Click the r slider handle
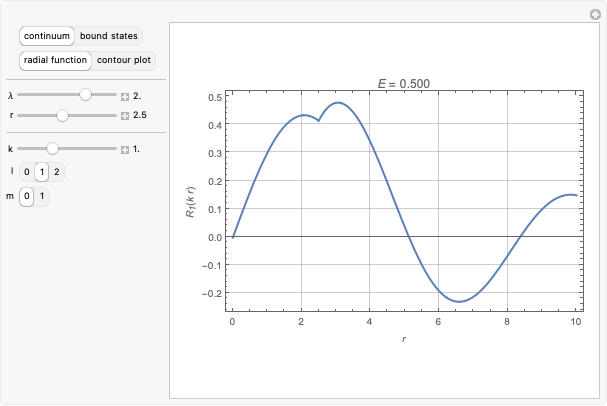The height and width of the screenshot is (406, 607). click(62, 115)
